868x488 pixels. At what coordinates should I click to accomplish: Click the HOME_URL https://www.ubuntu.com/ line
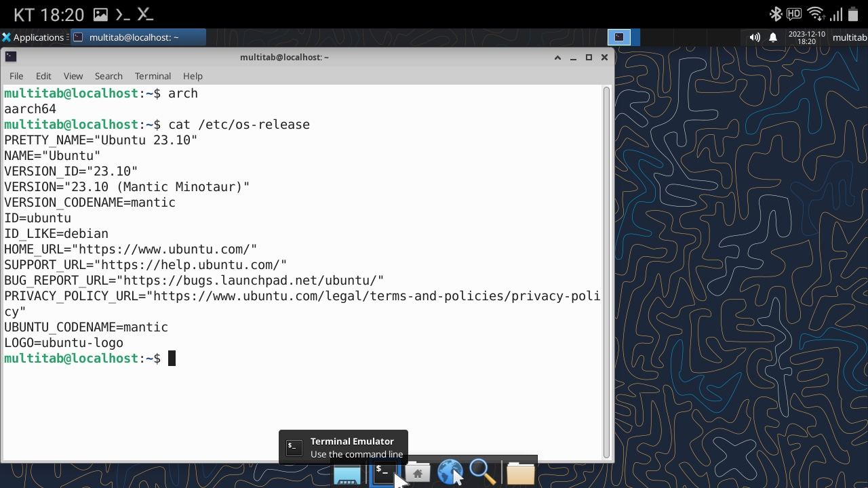130,249
